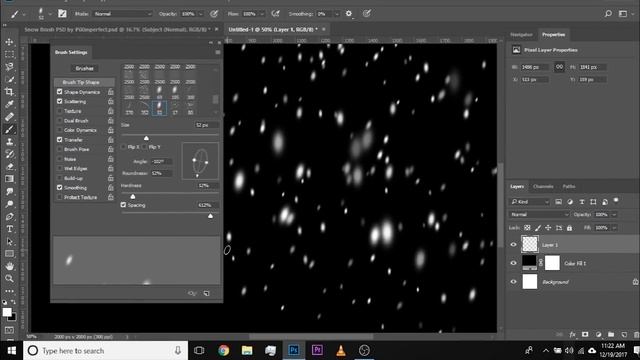640x360 pixels.
Task: Enable Color Dynamics checkbox
Action: click(x=60, y=130)
